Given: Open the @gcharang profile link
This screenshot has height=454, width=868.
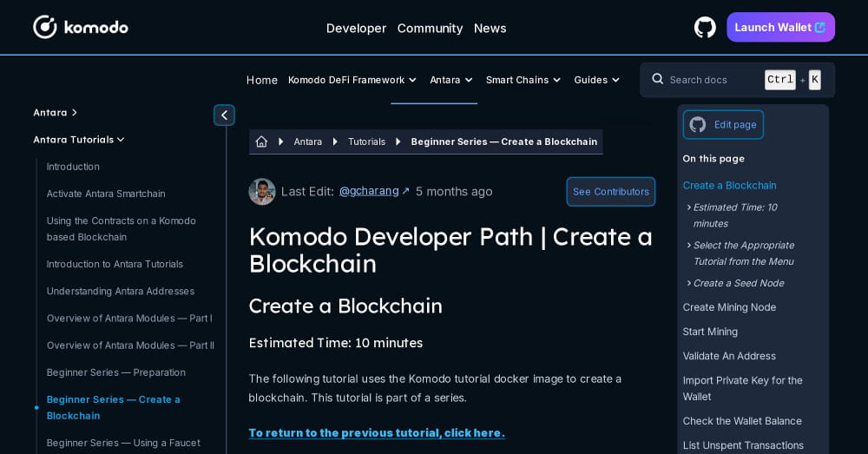Looking at the screenshot, I should click(x=369, y=191).
